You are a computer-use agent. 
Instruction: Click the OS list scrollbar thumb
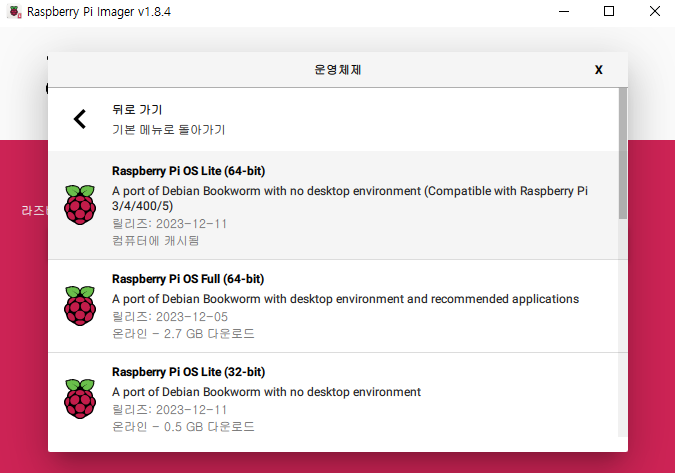[x=623, y=153]
